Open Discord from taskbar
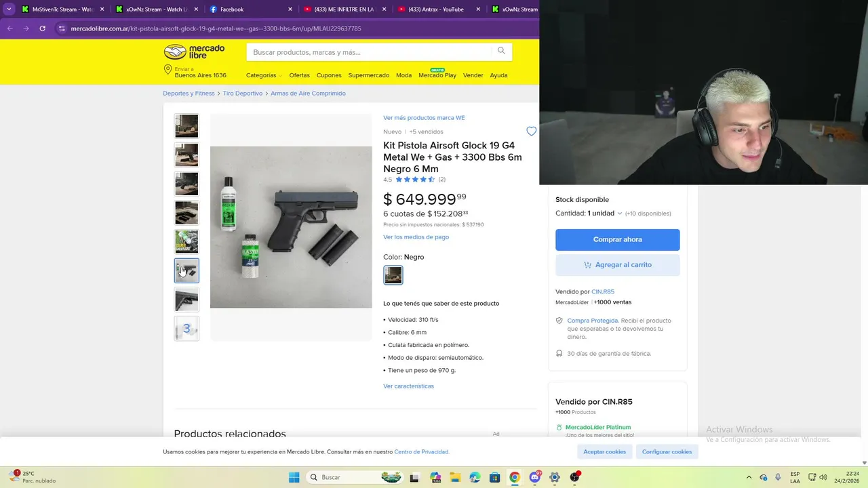The image size is (868, 488). 535,477
